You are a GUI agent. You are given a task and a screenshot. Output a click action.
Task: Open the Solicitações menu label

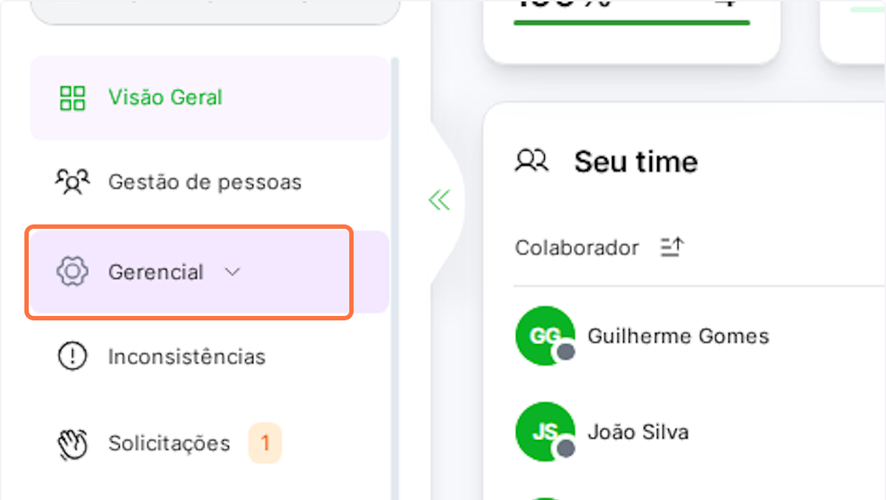coord(169,443)
